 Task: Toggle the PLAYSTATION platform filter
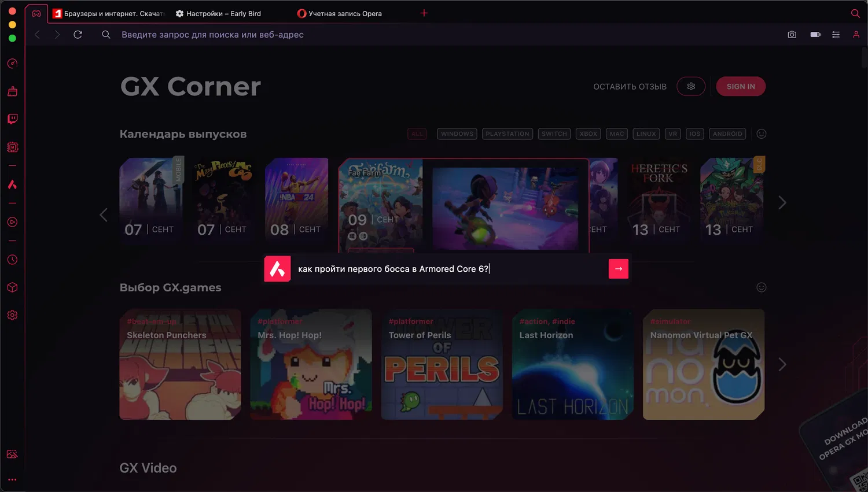pos(507,134)
